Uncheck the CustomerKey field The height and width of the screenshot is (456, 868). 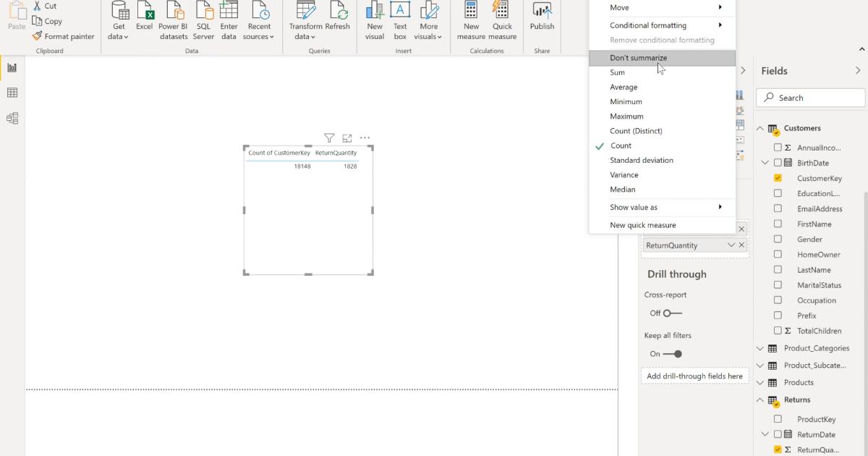[778, 178]
